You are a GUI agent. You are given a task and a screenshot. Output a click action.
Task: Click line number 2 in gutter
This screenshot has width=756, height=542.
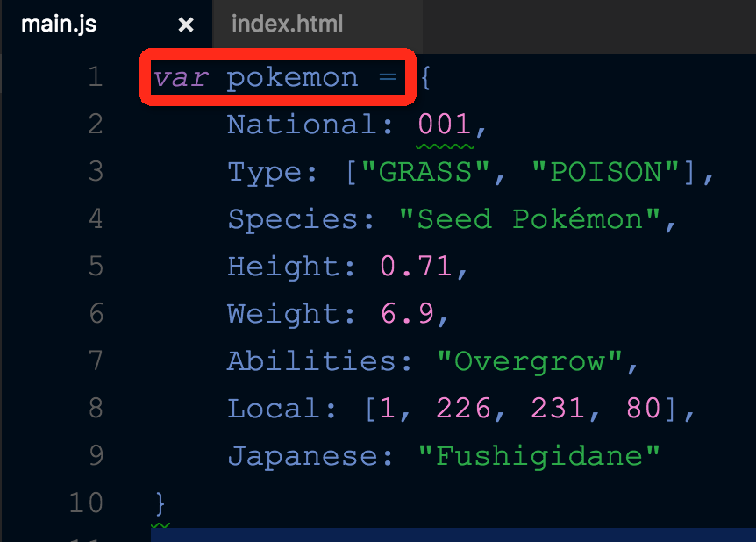pyautogui.click(x=96, y=124)
